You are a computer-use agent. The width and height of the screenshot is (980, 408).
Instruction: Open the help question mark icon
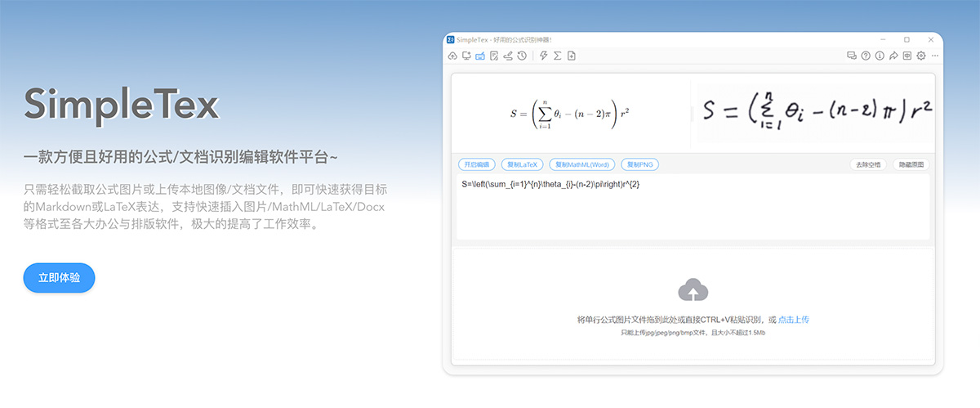[x=866, y=56]
